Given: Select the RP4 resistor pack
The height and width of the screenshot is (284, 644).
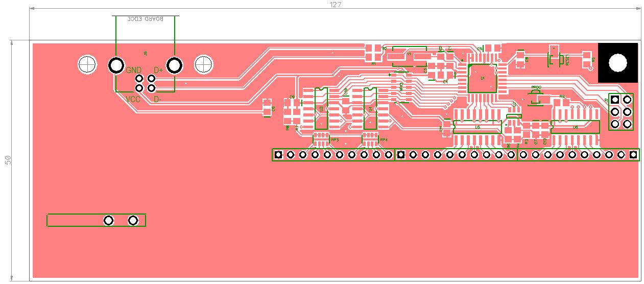Looking at the screenshot, I should (x=370, y=138).
